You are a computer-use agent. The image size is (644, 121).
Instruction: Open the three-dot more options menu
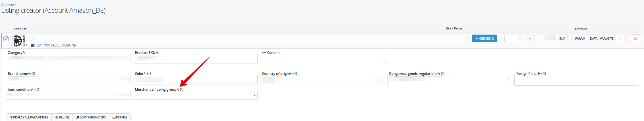620,39
